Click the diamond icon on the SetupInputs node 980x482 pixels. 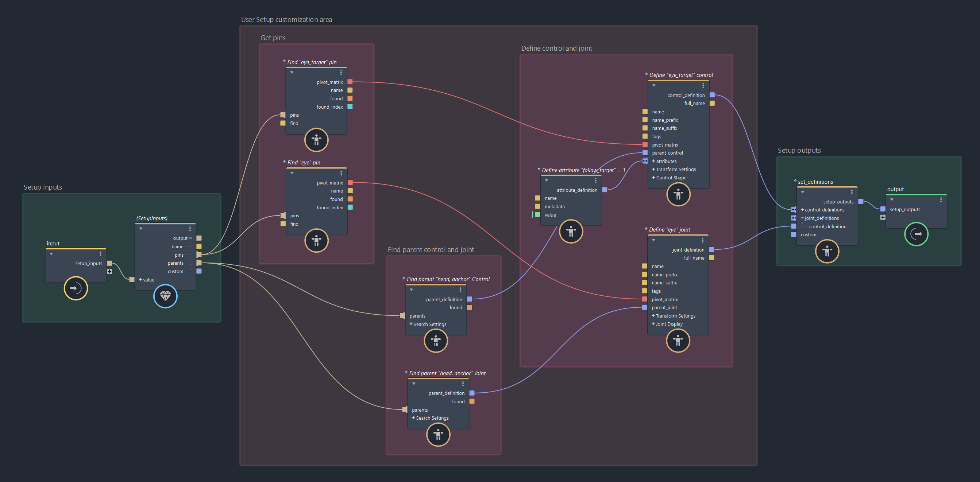pyautogui.click(x=165, y=296)
